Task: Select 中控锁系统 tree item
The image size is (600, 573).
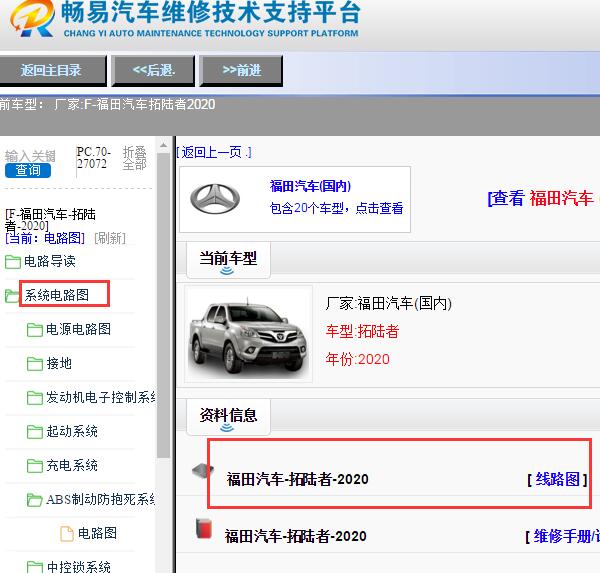Action: coord(78,567)
